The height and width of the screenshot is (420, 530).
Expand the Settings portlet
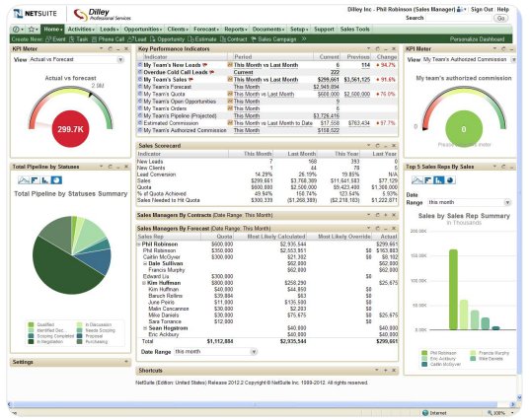(126, 362)
